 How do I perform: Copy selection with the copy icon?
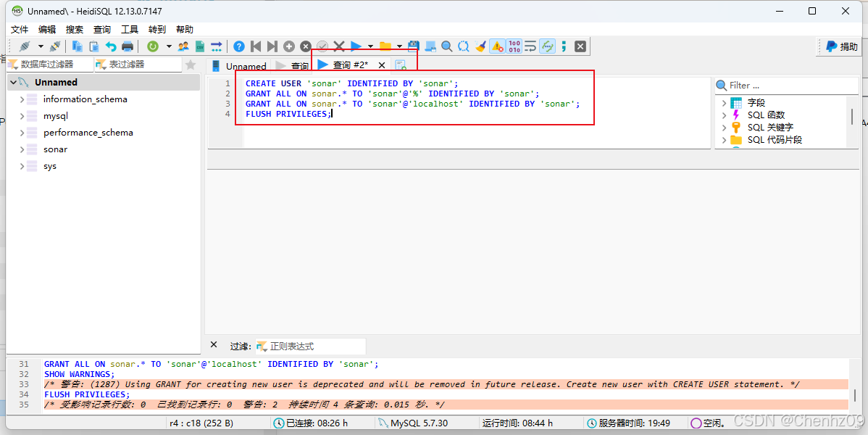78,46
